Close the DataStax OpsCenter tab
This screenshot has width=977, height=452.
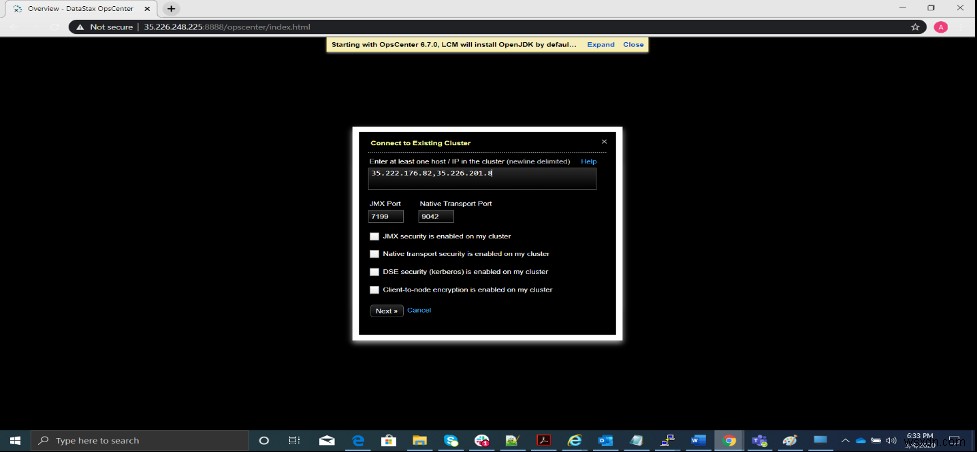[148, 9]
